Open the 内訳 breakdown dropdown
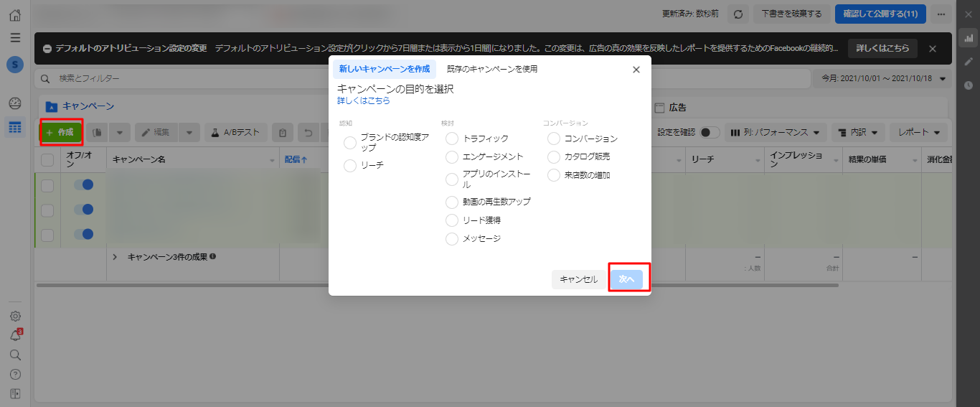980x407 pixels. click(858, 132)
